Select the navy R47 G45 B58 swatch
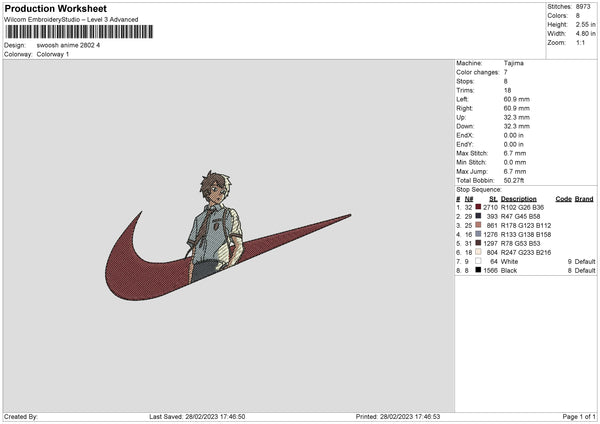Image resolution: width=600 pixels, height=424 pixels. 478,216
